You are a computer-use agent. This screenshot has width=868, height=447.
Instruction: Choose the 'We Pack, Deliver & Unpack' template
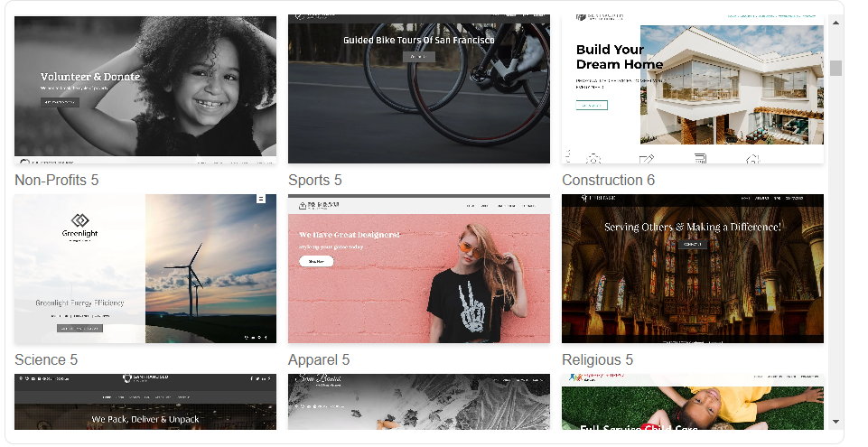pos(145,402)
